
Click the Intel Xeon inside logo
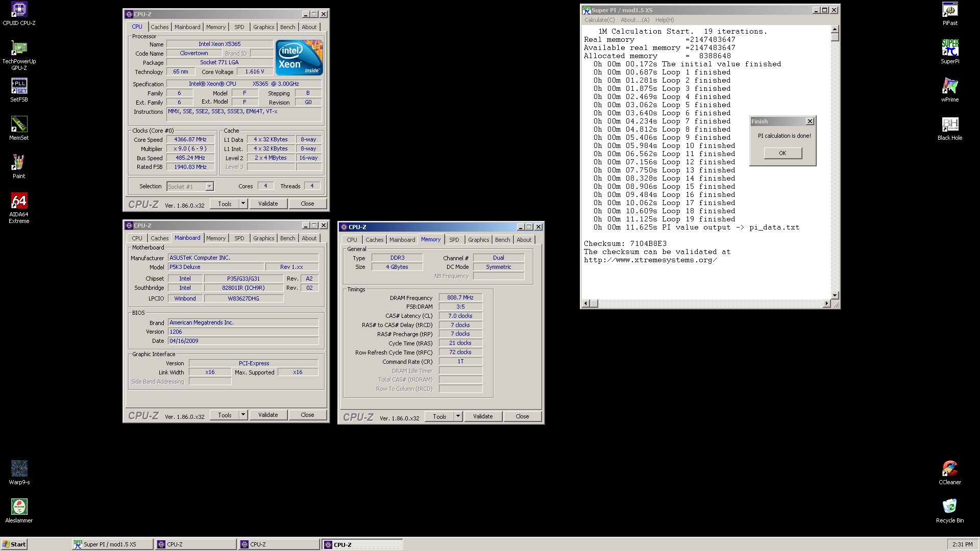point(299,58)
